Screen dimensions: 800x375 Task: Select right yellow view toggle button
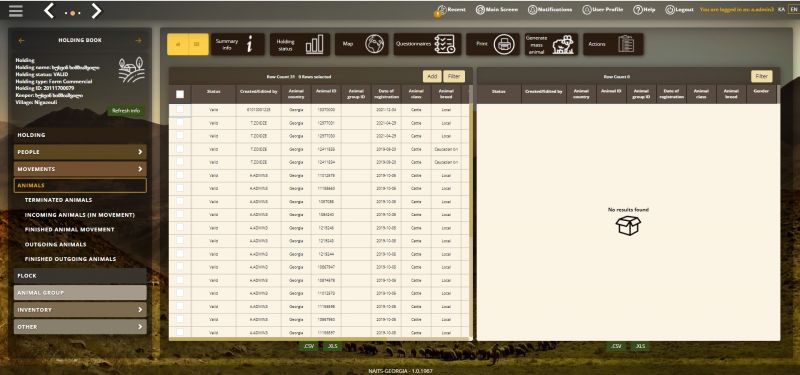pyautogui.click(x=198, y=44)
